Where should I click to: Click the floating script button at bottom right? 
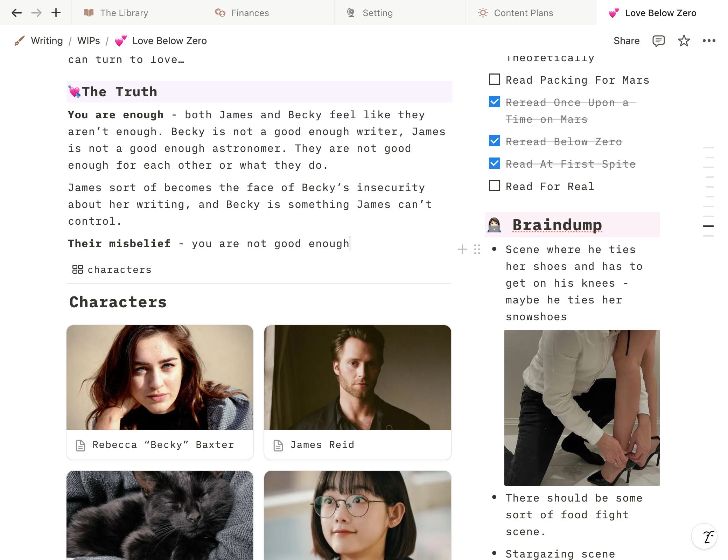pos(704,537)
